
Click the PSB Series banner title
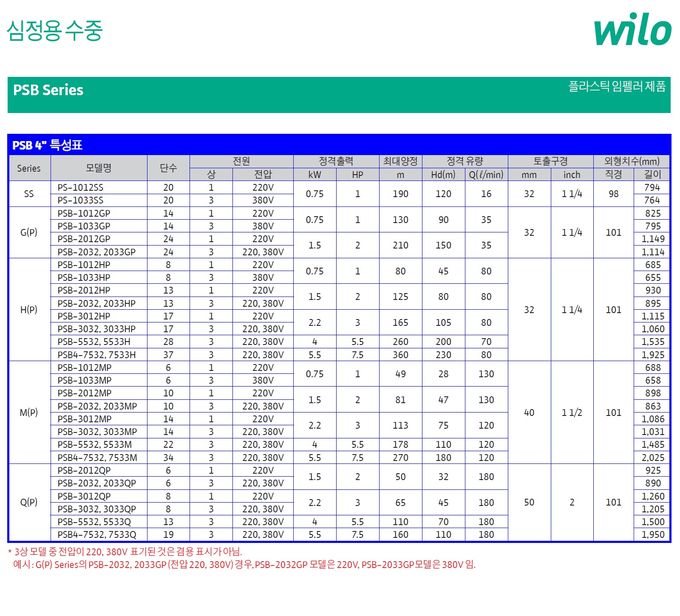click(x=48, y=90)
